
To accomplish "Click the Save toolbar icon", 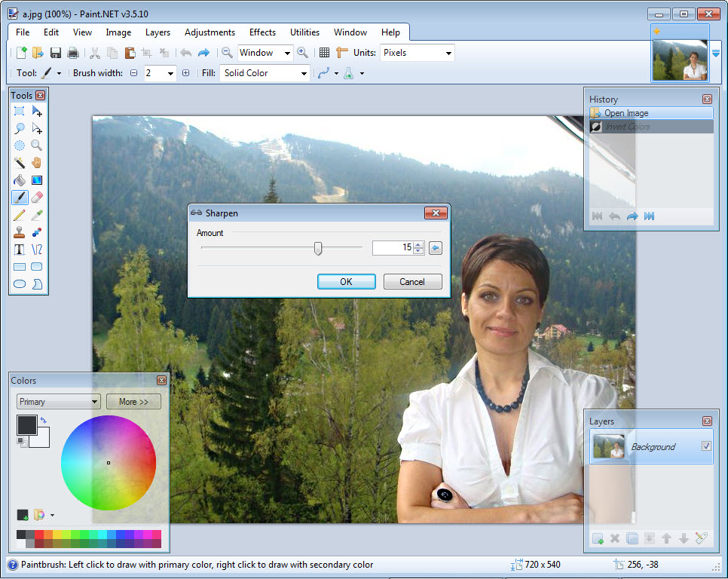I will coord(56,53).
